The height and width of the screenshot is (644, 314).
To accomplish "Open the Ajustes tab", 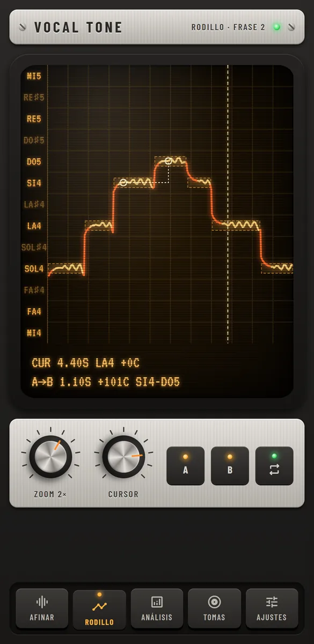I will (272, 608).
